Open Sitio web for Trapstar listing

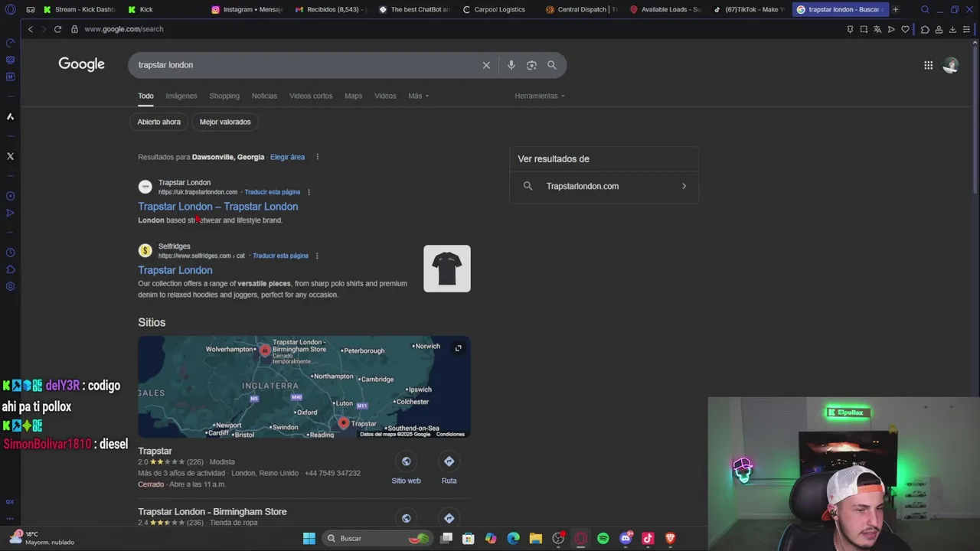click(406, 468)
